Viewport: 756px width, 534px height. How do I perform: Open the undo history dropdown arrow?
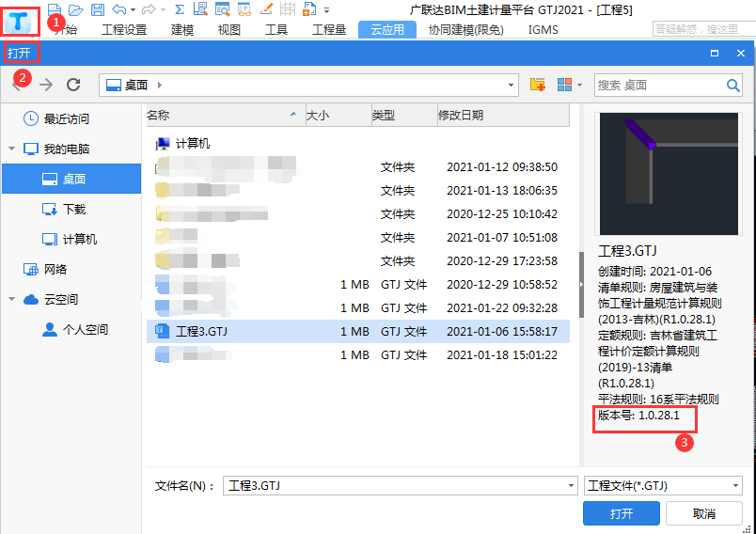click(x=134, y=9)
